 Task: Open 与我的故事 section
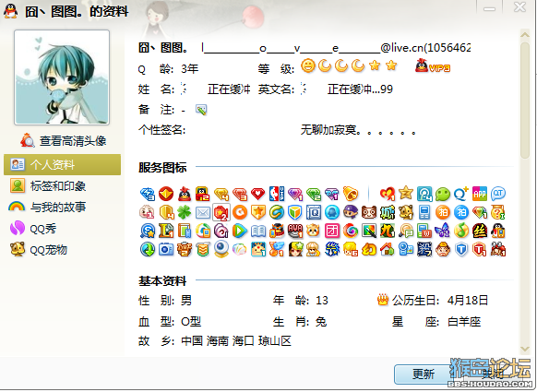(x=48, y=208)
